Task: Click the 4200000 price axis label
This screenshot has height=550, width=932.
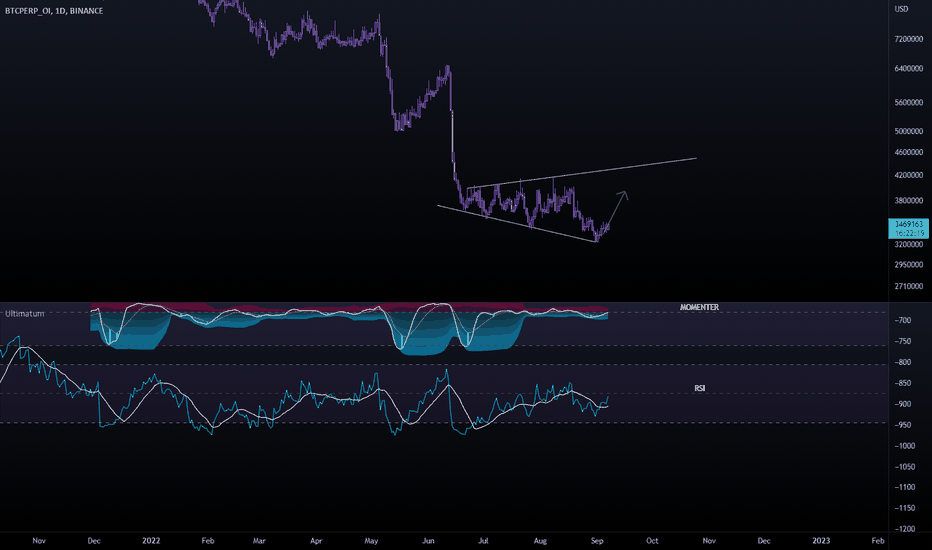Action: tap(909, 175)
